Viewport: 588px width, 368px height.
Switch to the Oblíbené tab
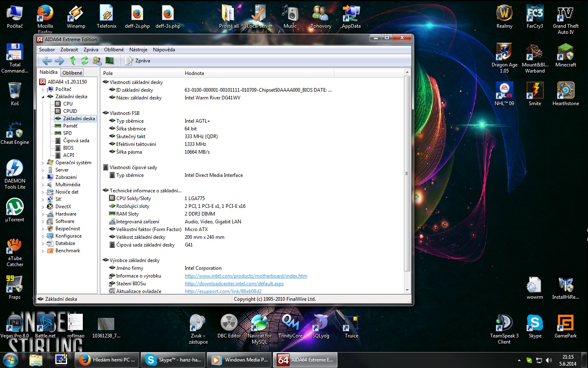tap(72, 73)
